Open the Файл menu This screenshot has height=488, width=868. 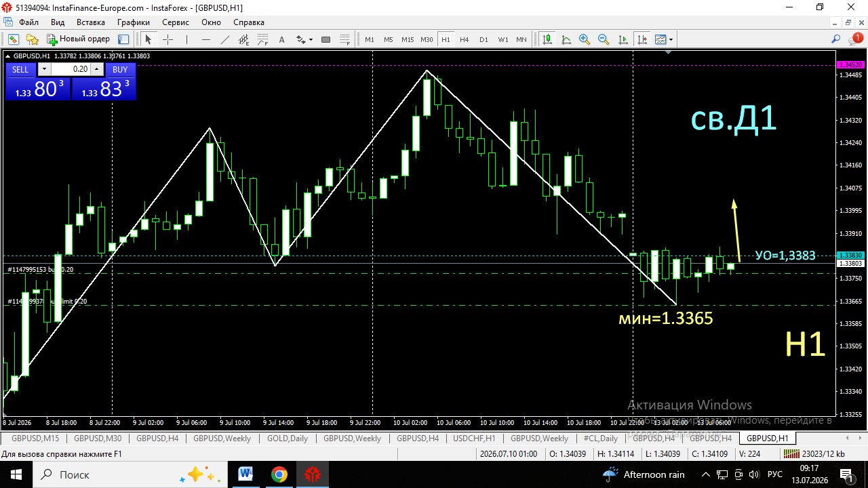pos(28,22)
